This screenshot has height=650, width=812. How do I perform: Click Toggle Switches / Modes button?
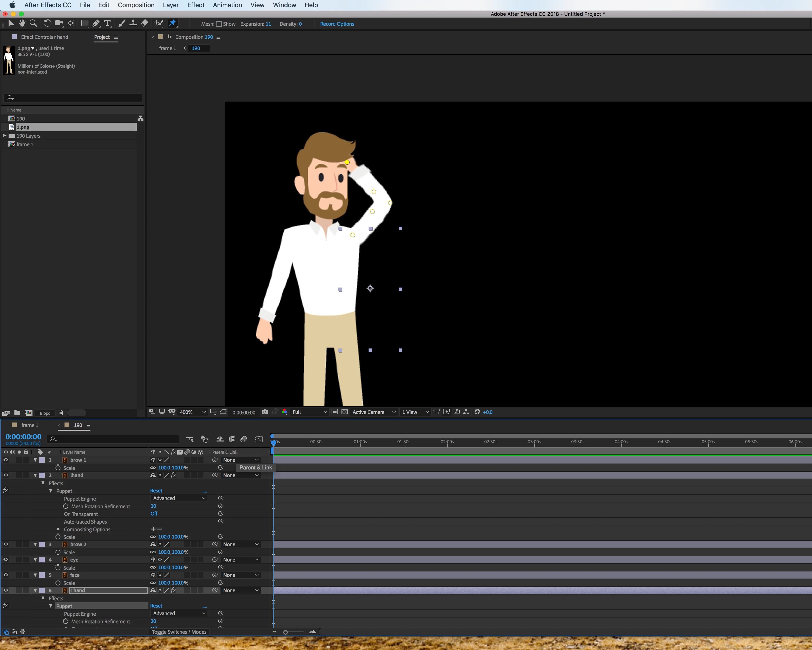coord(179,632)
